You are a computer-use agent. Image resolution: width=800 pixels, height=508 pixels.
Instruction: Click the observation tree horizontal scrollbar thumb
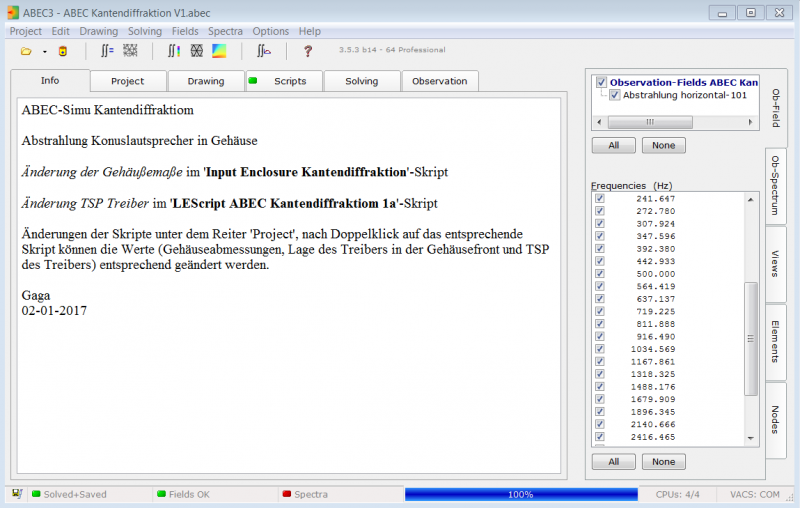pyautogui.click(x=650, y=122)
